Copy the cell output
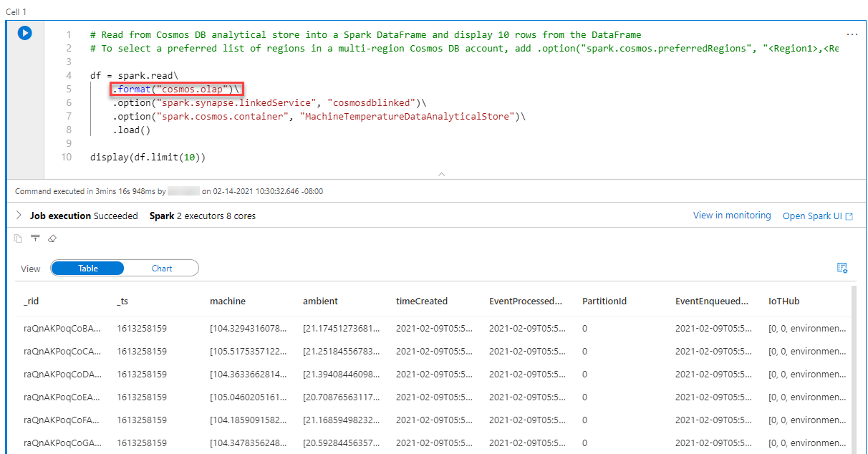The width and height of the screenshot is (868, 454). (x=18, y=238)
